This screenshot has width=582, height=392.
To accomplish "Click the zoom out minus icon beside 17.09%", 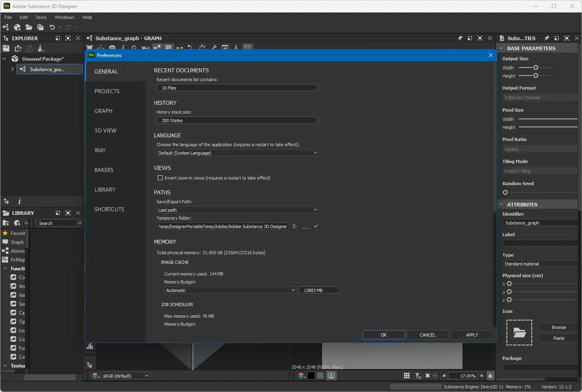I will tap(444, 376).
